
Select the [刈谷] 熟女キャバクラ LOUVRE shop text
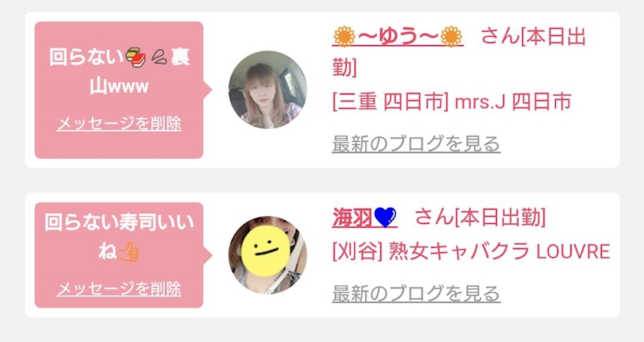click(471, 252)
